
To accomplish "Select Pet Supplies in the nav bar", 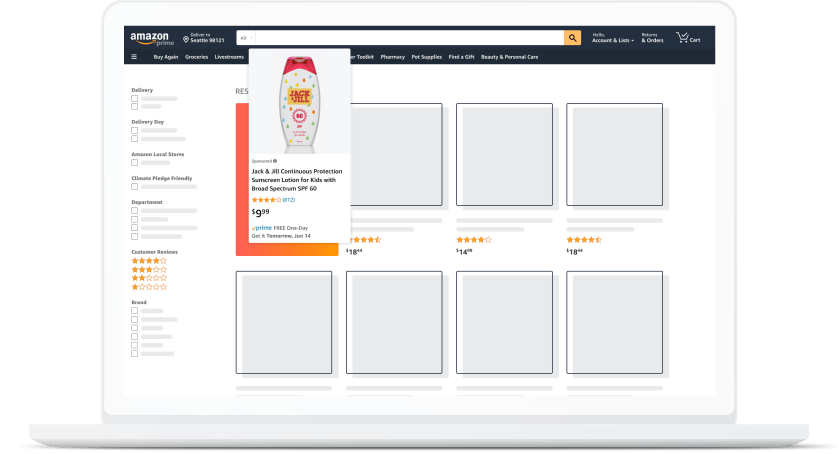I will [426, 57].
